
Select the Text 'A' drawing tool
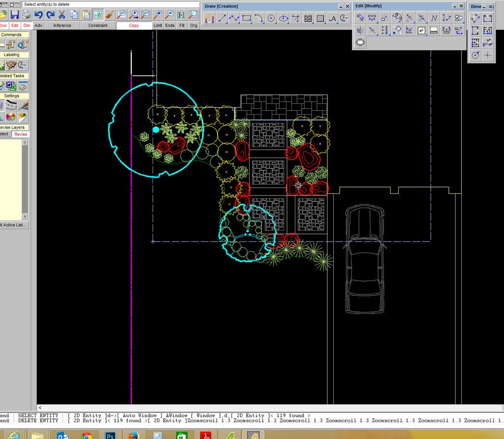click(332, 18)
